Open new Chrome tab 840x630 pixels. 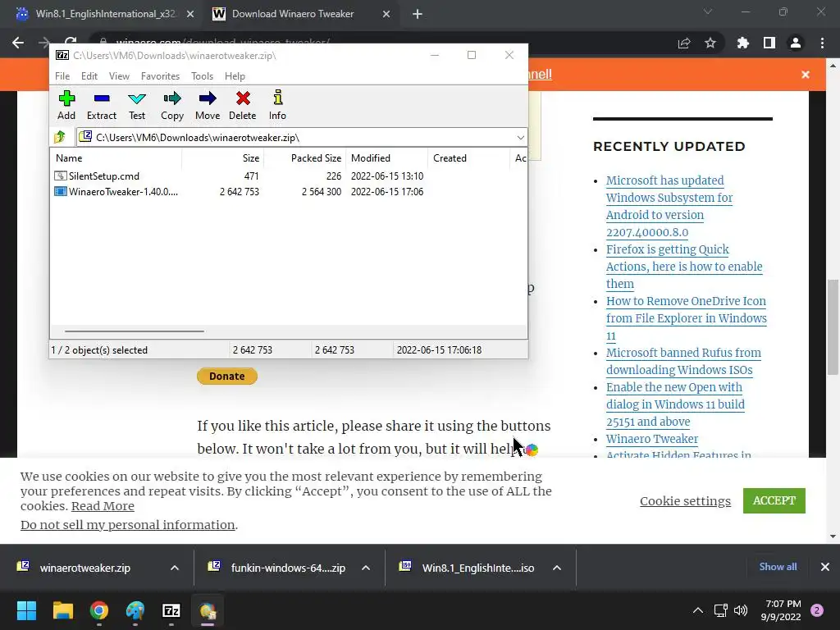[418, 14]
